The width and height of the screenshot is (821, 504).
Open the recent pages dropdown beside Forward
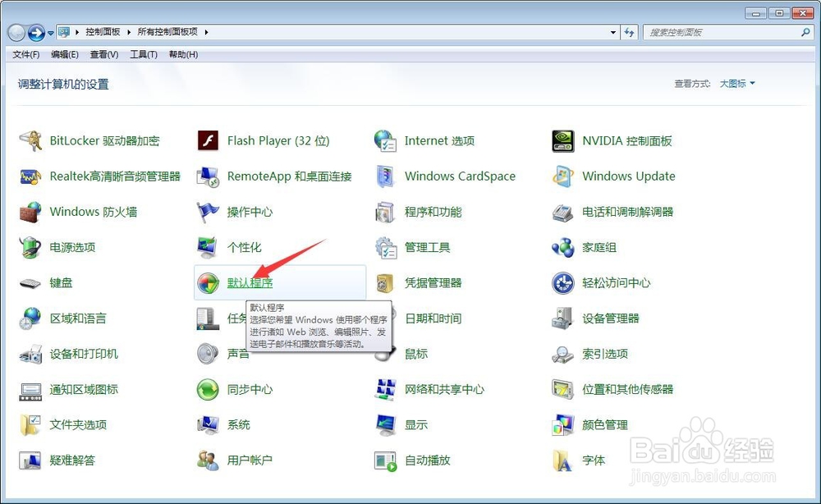[51, 33]
